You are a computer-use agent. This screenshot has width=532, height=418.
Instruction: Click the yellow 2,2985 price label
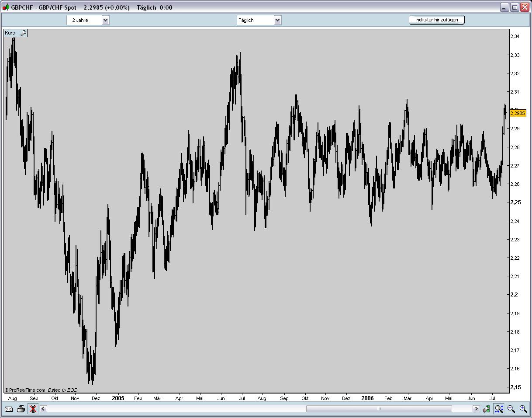518,113
